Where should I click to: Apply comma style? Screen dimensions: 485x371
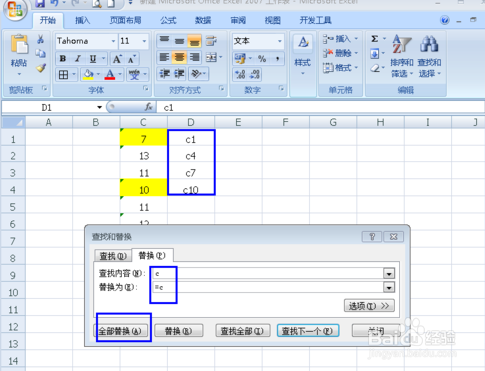pos(277,59)
